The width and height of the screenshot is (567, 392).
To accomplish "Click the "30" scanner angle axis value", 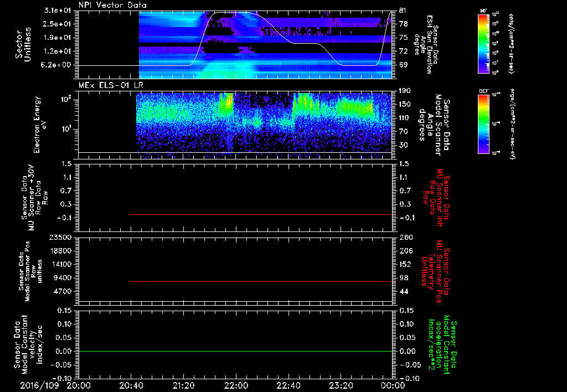I will coord(404,145).
